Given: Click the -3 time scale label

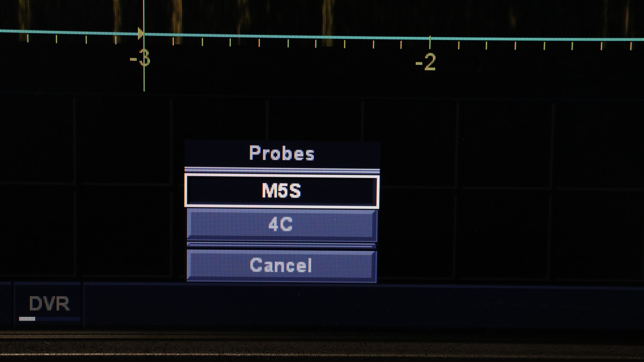Looking at the screenshot, I should 140,59.
